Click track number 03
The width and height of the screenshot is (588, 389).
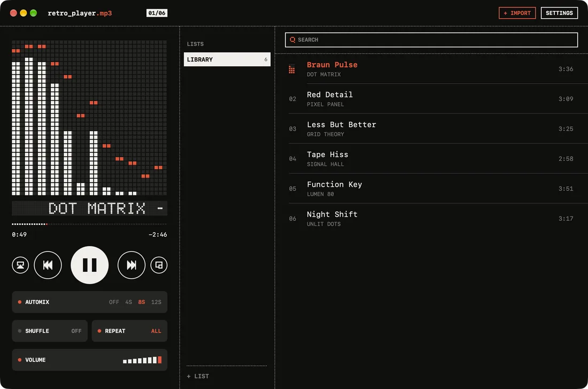coord(292,129)
